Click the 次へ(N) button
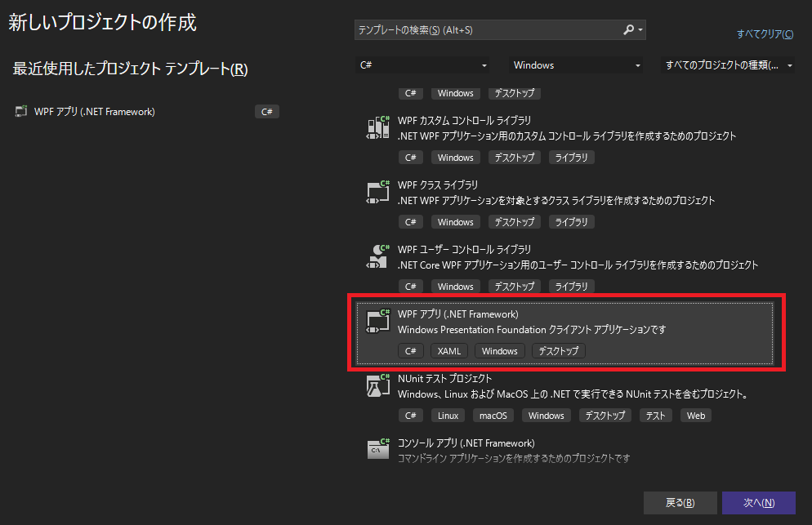 point(759,503)
